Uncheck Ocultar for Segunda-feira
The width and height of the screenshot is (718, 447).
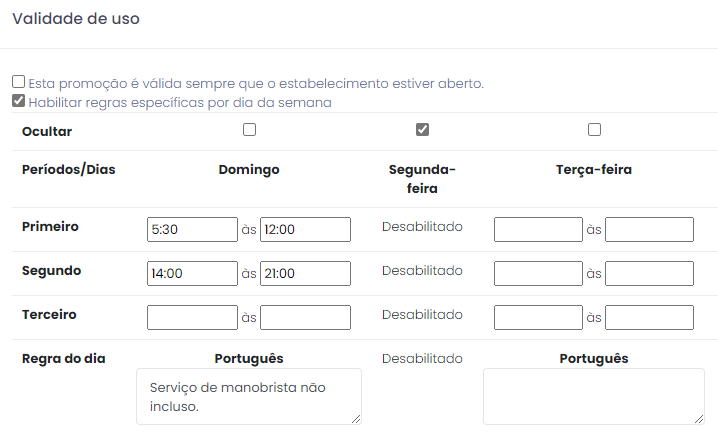[422, 130]
